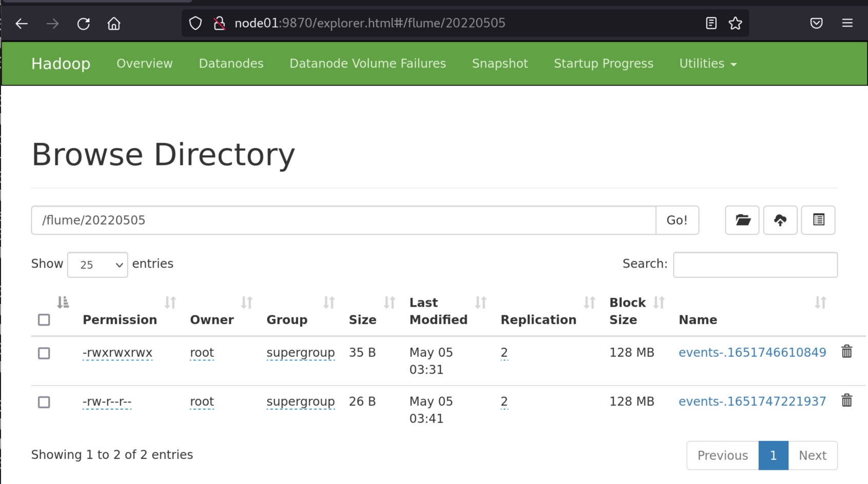
Task: Open the Snapshot page
Action: click(x=500, y=64)
